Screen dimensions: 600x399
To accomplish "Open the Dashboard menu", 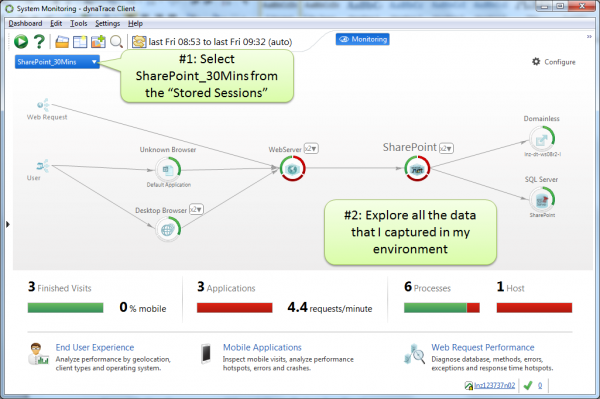I will [x=25, y=23].
